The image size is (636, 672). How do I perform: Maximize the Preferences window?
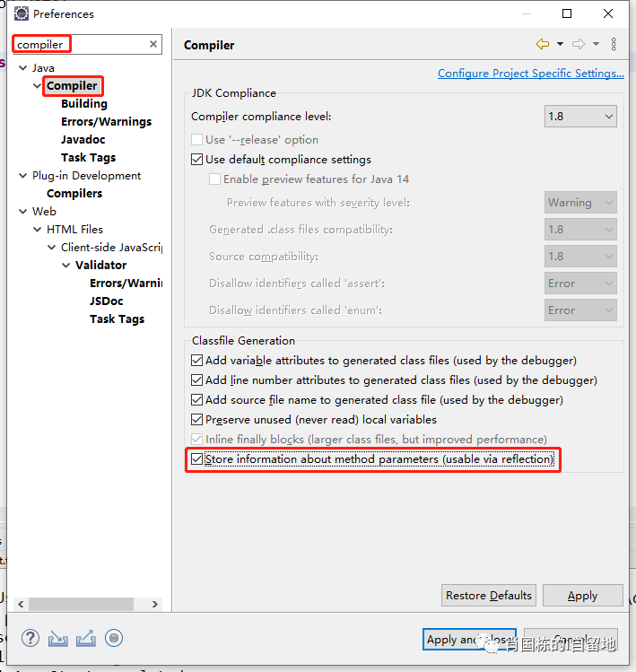coord(567,13)
